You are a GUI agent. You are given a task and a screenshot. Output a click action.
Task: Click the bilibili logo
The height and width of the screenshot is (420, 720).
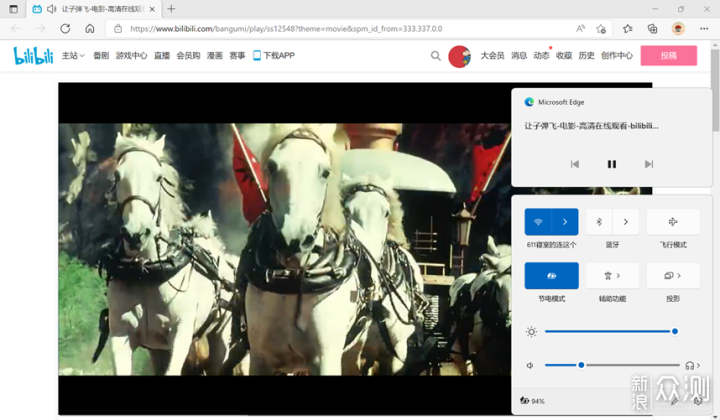pos(34,56)
